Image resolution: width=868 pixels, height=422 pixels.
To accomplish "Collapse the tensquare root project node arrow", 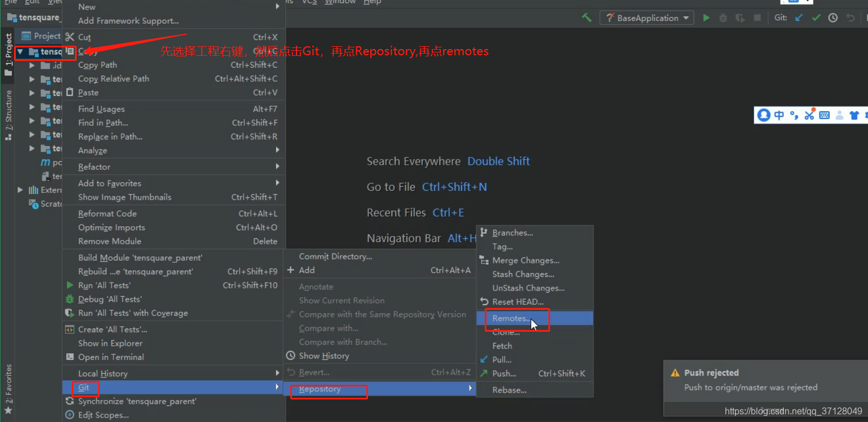I will pos(20,51).
